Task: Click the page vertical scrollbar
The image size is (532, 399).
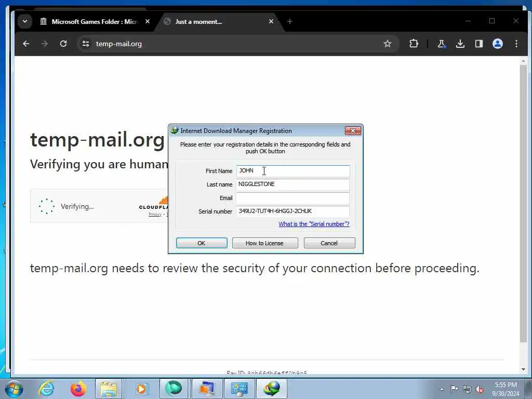Action: pyautogui.click(x=523, y=204)
